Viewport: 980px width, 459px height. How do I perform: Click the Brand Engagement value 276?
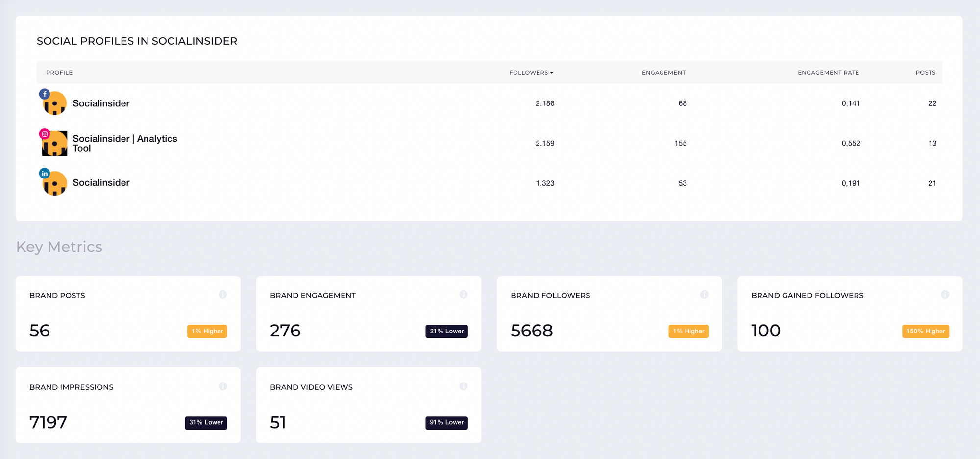click(x=285, y=331)
